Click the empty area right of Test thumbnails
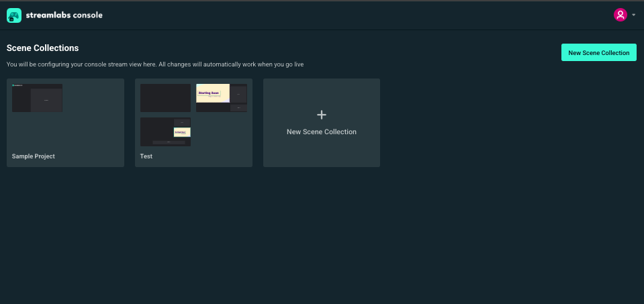644x304 pixels. pyautogui.click(x=222, y=134)
